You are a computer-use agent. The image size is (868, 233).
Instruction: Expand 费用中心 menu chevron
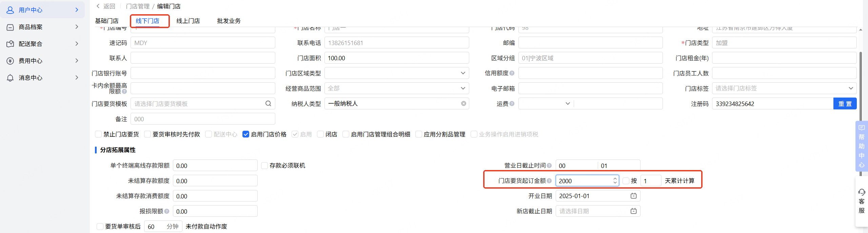(77, 61)
